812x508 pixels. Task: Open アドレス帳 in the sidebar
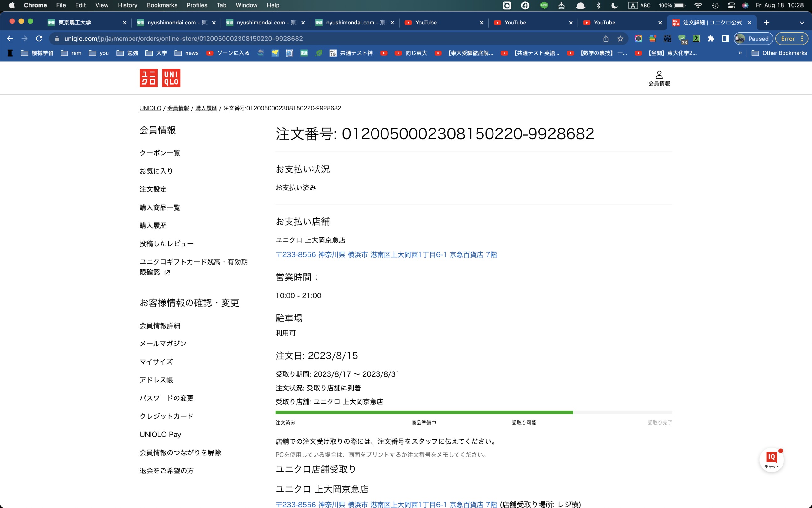(156, 380)
